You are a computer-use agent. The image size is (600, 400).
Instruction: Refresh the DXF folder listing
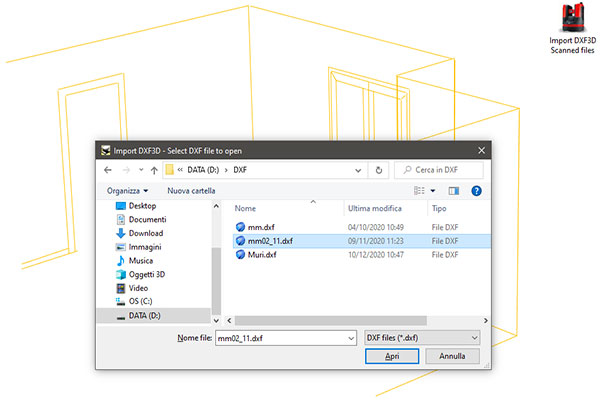(378, 170)
